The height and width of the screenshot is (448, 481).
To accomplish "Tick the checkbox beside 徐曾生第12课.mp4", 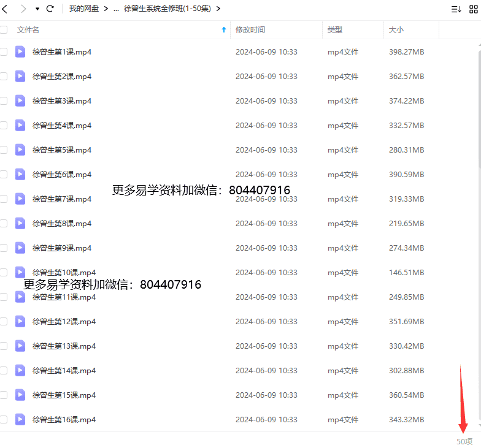I will [4, 321].
